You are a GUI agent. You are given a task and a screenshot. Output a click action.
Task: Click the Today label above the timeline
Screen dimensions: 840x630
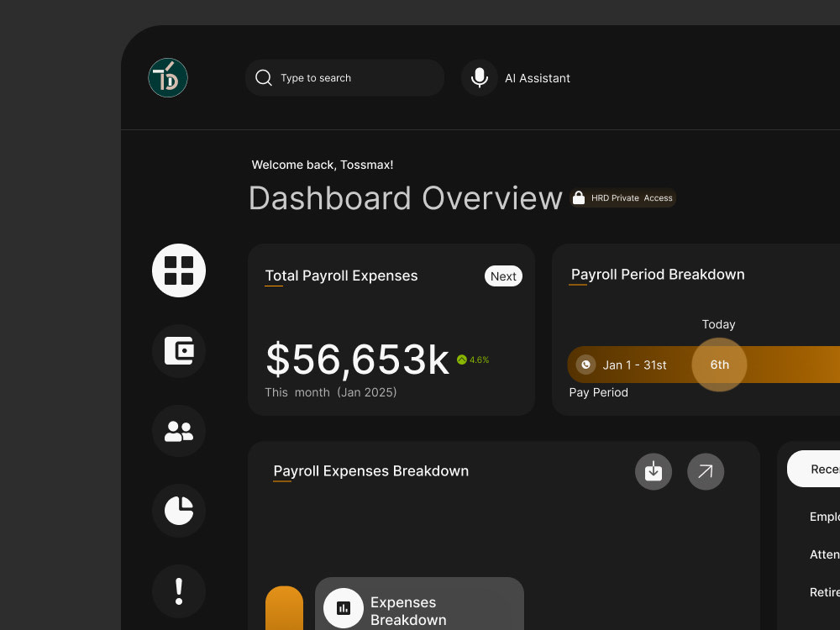click(x=718, y=324)
